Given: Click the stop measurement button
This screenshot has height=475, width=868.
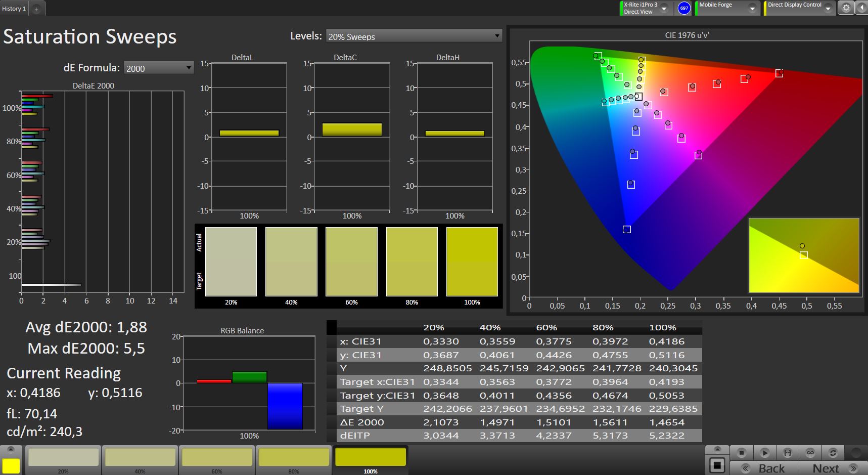Looking at the screenshot, I should point(742,452).
